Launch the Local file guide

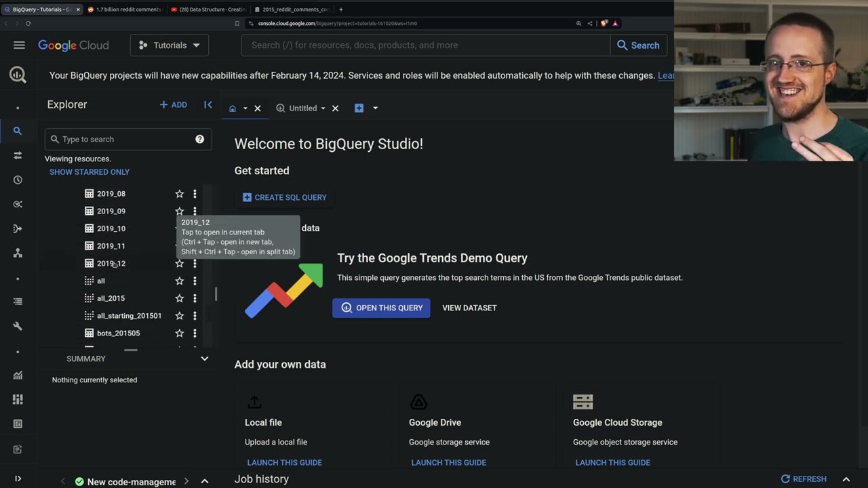point(285,463)
